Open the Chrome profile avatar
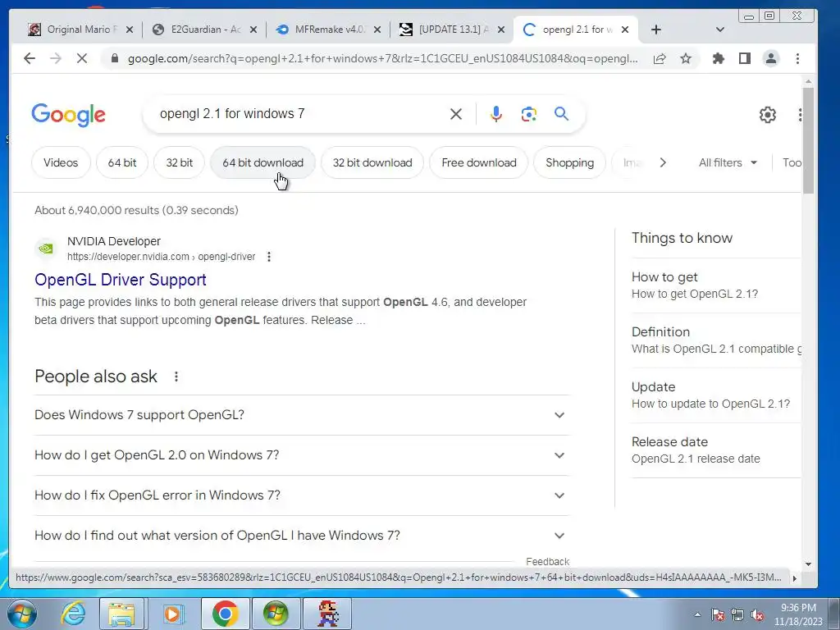This screenshot has width=840, height=630. click(771, 58)
